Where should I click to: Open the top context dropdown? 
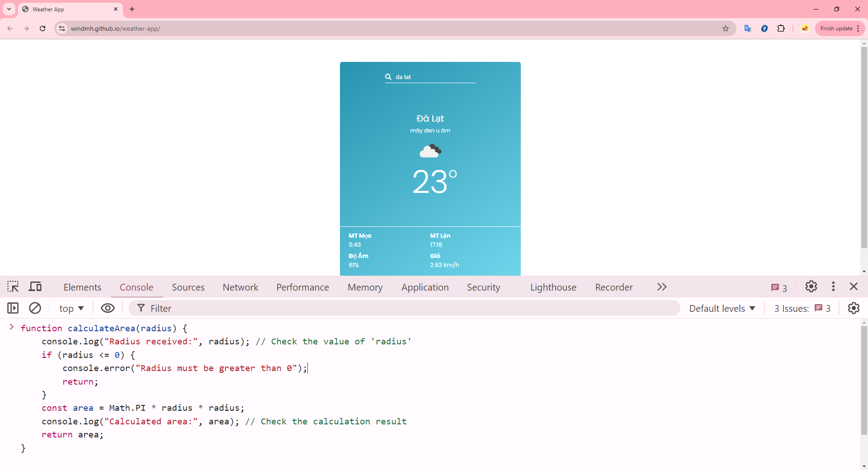coord(71,308)
